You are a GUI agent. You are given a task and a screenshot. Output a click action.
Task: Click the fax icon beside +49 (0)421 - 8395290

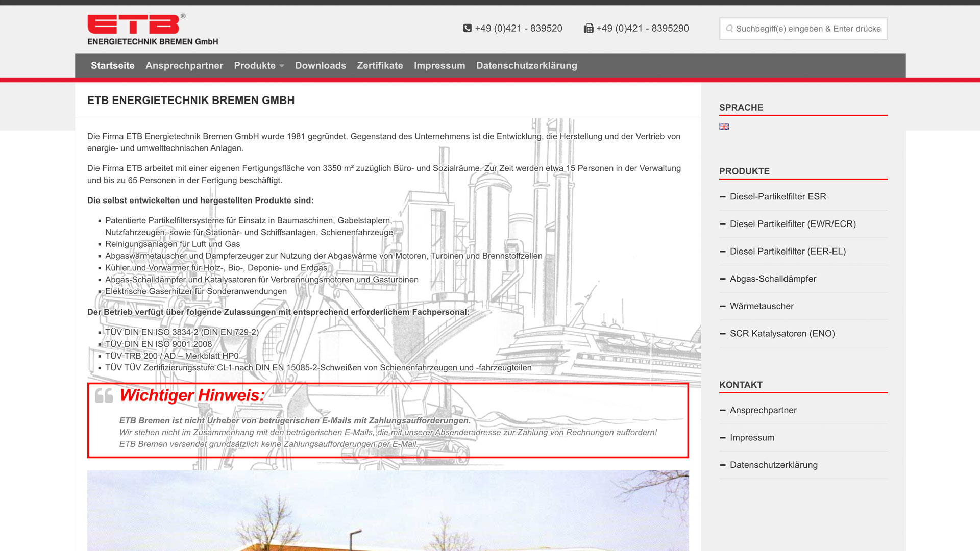point(589,28)
